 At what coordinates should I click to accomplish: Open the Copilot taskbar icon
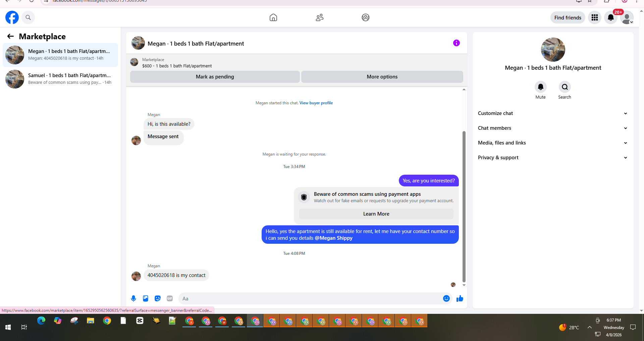(58, 321)
